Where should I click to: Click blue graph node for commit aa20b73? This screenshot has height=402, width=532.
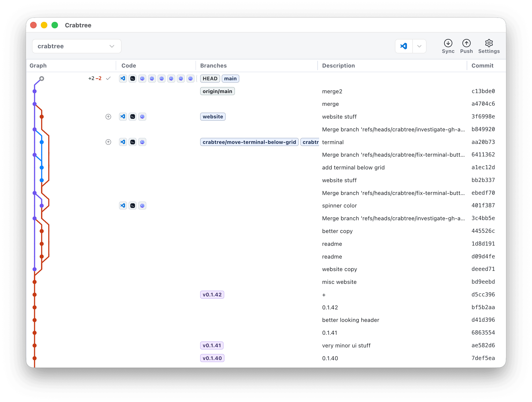point(42,142)
